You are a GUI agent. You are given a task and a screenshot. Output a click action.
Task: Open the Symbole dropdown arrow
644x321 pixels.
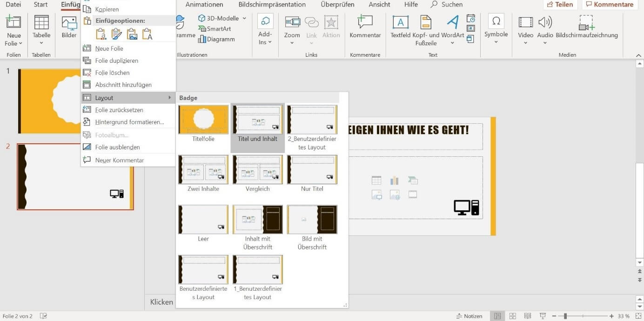(496, 42)
